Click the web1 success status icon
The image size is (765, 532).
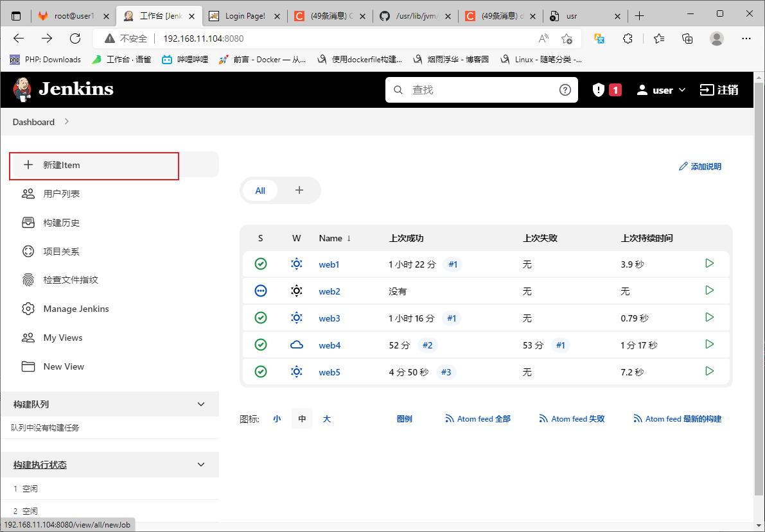click(261, 264)
